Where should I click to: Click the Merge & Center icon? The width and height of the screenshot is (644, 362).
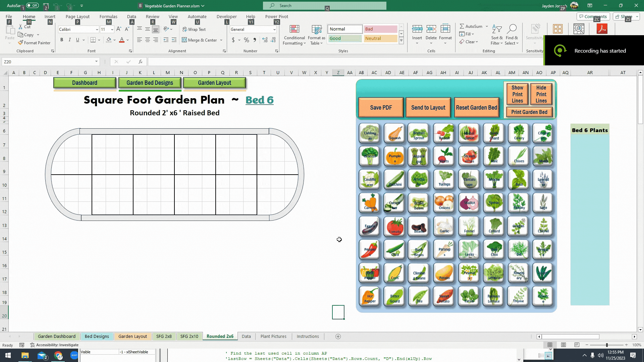pyautogui.click(x=184, y=40)
